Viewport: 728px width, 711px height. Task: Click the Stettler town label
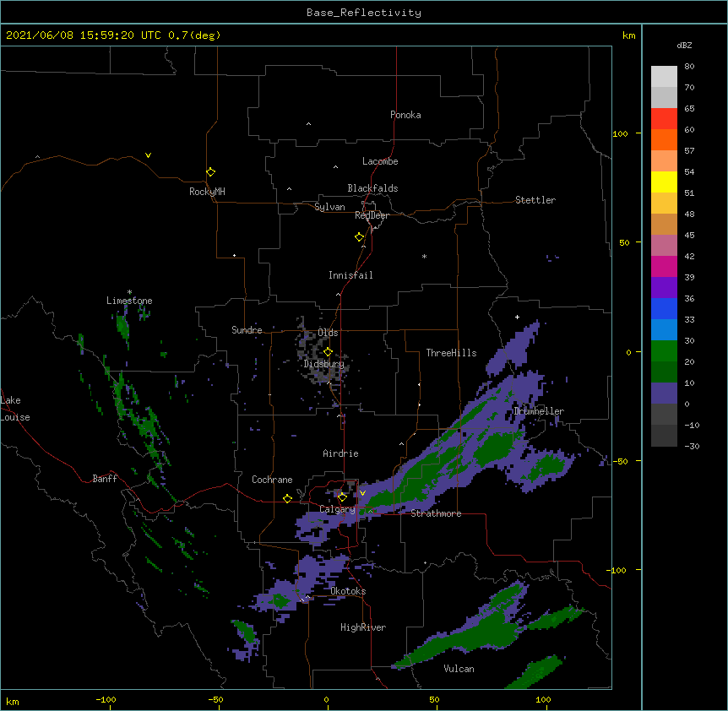(535, 200)
